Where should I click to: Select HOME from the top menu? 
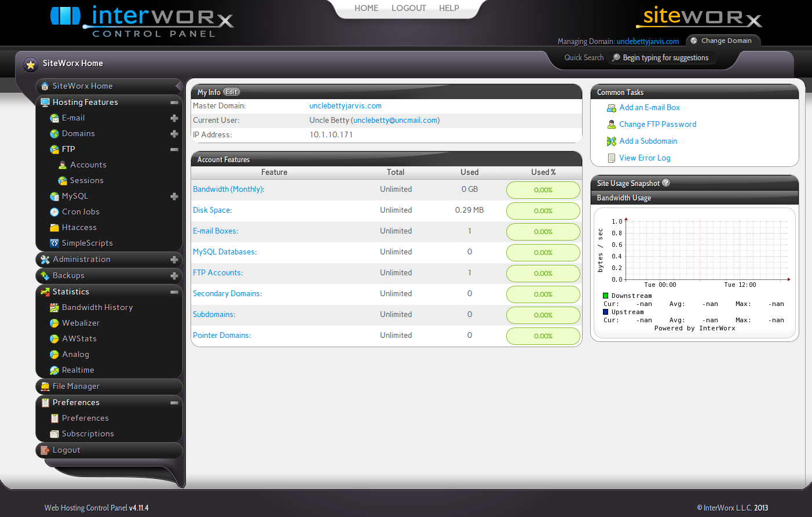(x=366, y=8)
